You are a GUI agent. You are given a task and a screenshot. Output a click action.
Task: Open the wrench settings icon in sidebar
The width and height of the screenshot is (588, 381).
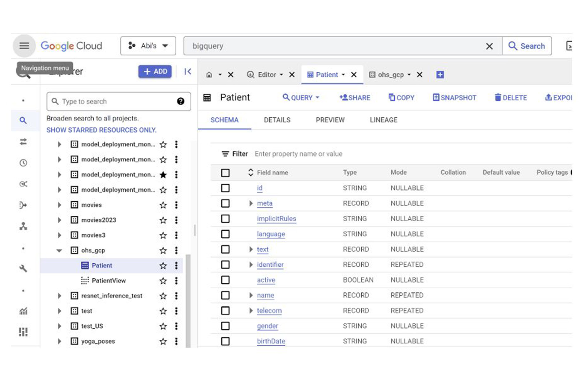(x=23, y=268)
